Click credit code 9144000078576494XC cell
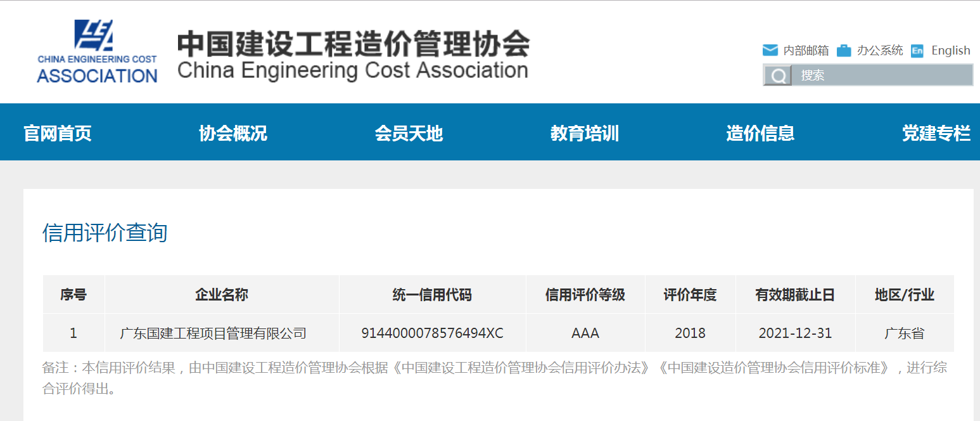Screen dimensions: 980x421 coord(432,333)
